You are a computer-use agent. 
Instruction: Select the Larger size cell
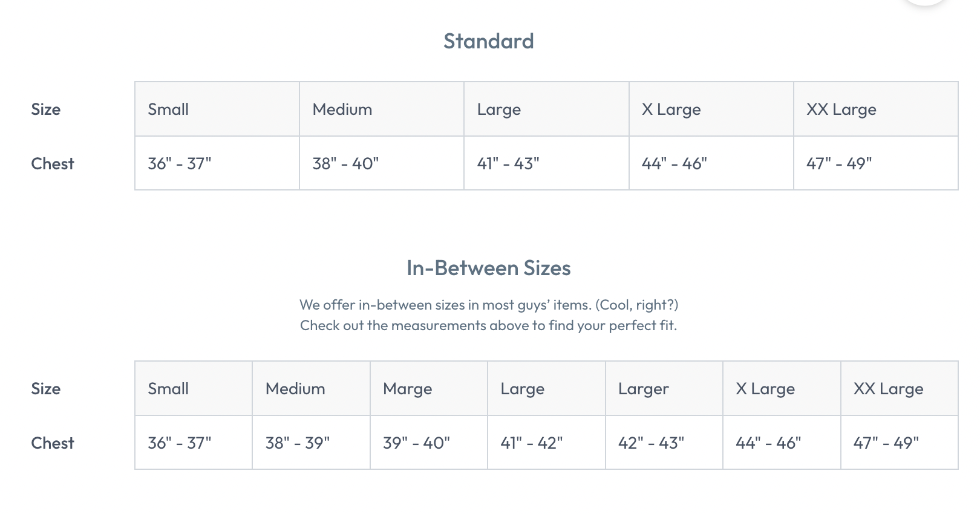click(664, 388)
